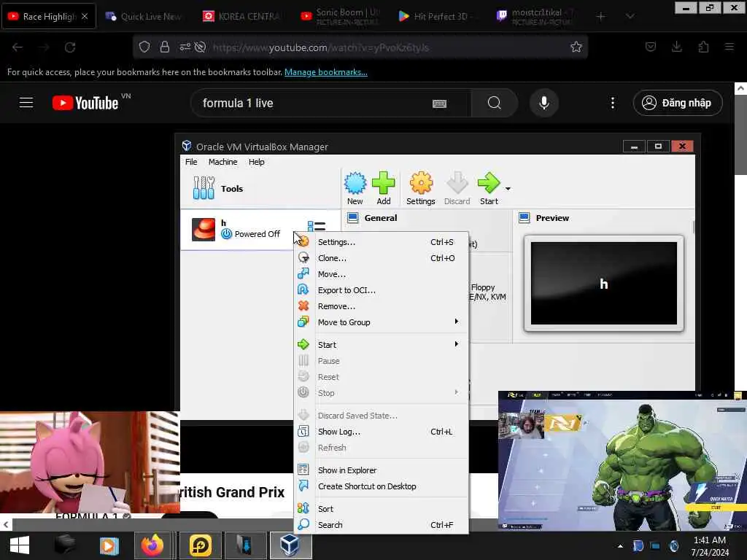This screenshot has height=560, width=747.
Task: Open VM Settings gear in toolbar
Action: pos(421,188)
